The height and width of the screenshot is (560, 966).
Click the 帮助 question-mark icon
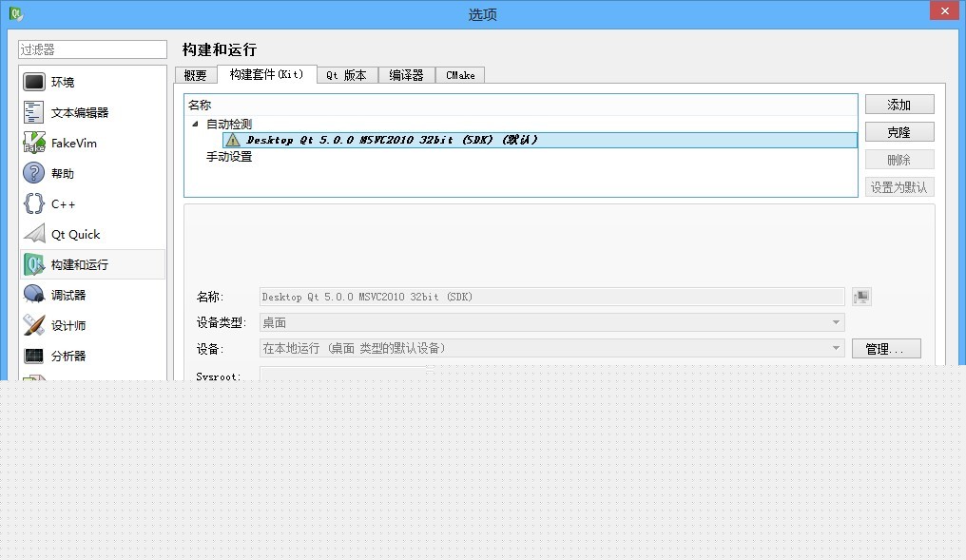click(32, 173)
